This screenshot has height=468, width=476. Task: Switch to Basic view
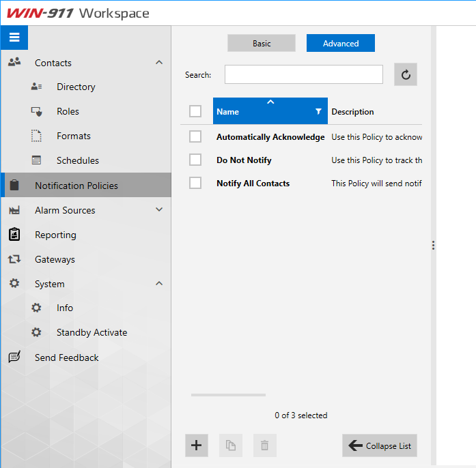[262, 43]
